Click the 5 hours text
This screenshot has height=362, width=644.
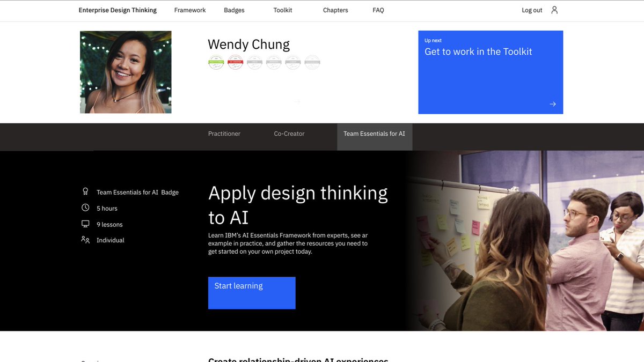(107, 208)
